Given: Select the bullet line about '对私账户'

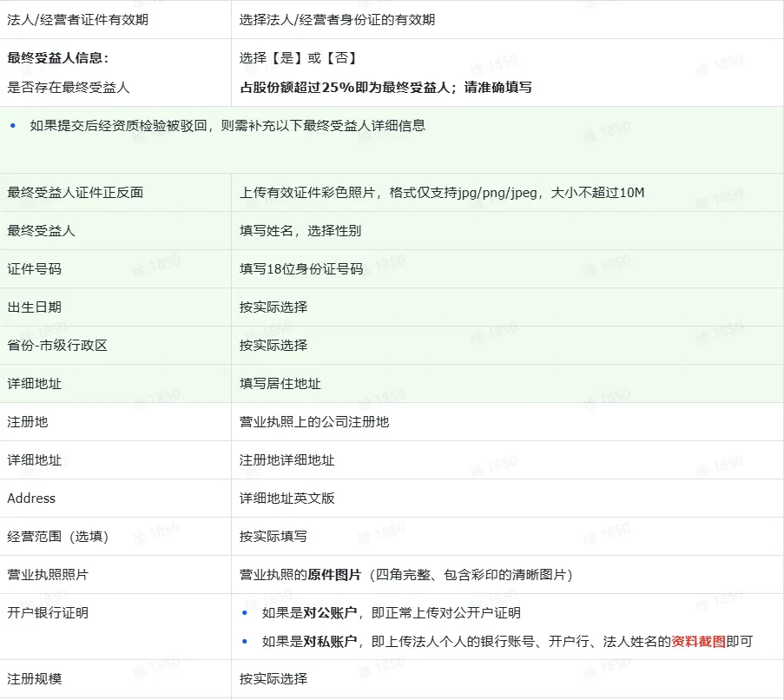Looking at the screenshot, I should click(507, 642).
